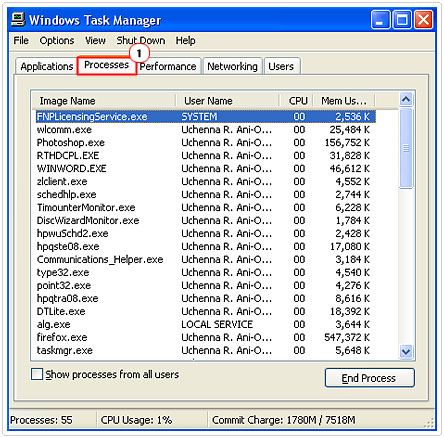Click the 156,752 K memory value
Screen dimensions: 444x438
pos(347,143)
